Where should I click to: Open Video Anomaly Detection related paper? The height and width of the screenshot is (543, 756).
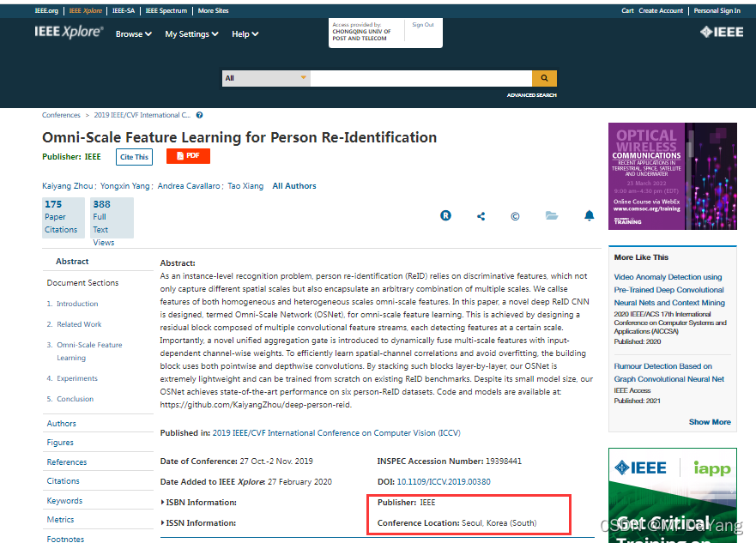click(669, 290)
